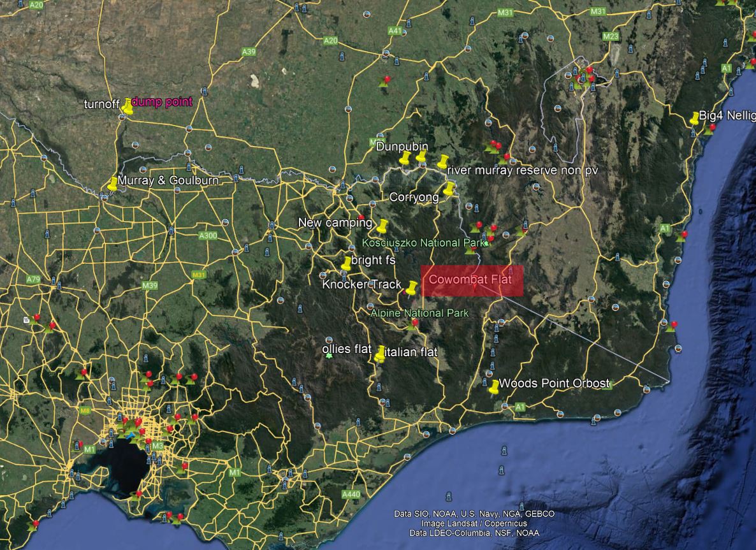Select the A440 road shield
The image size is (756, 550).
click(351, 495)
